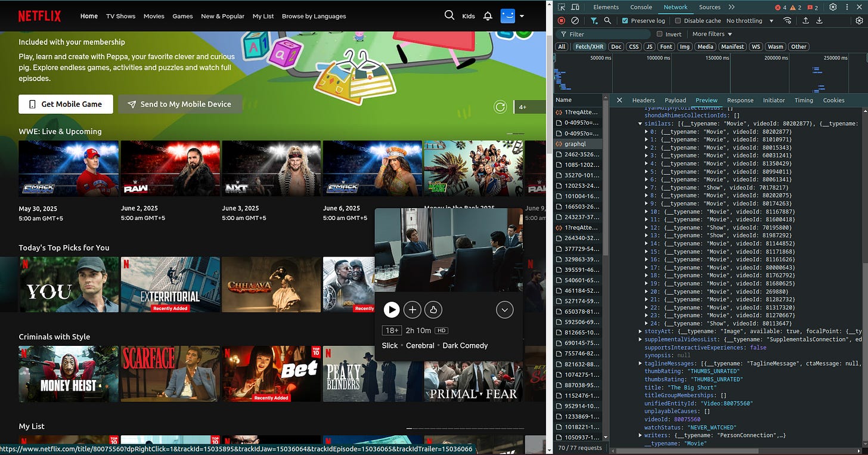Screen dimensions: 868x455
Task: Select the graphql request row
Action: pyautogui.click(x=579, y=144)
